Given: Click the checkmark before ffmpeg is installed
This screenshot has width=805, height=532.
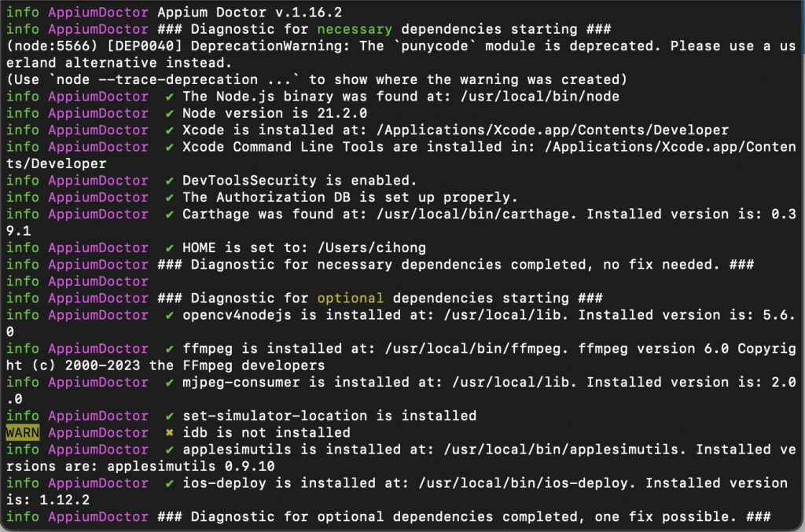Looking at the screenshot, I should pyautogui.click(x=170, y=350).
